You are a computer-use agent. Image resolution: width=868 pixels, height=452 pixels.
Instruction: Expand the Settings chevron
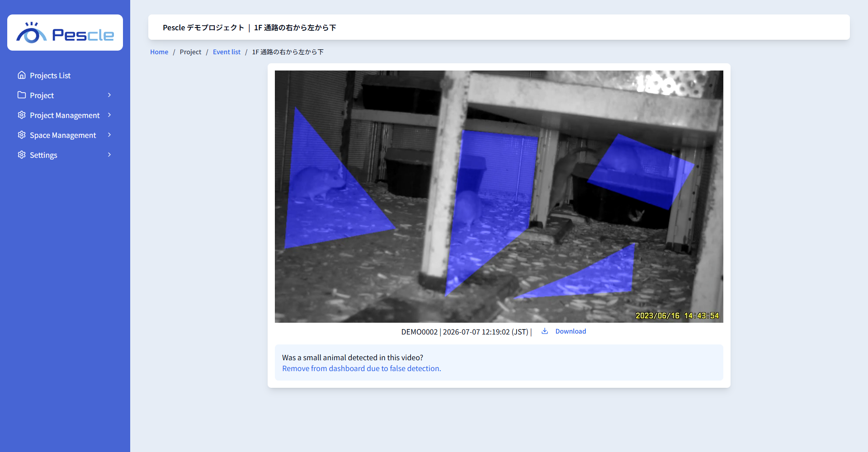point(109,155)
